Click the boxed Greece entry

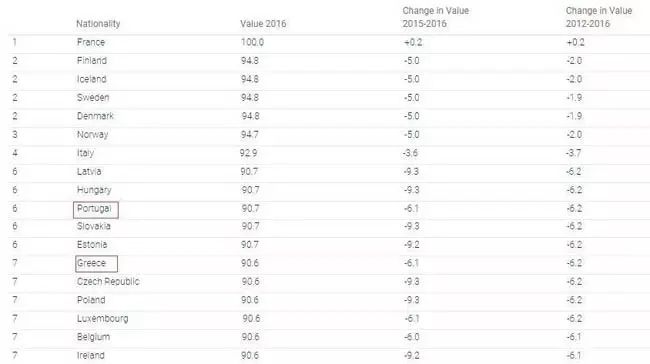97,264
